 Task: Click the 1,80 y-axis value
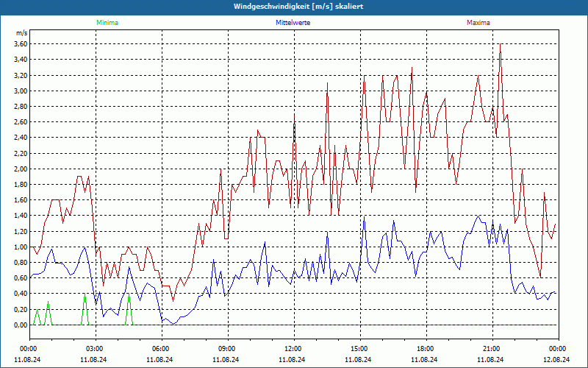(x=21, y=185)
